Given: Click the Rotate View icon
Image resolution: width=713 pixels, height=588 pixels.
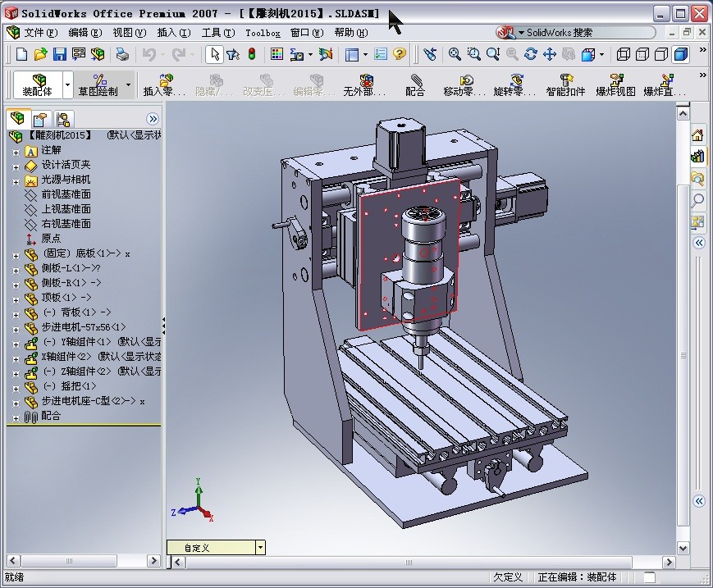Looking at the screenshot, I should click(x=531, y=54).
